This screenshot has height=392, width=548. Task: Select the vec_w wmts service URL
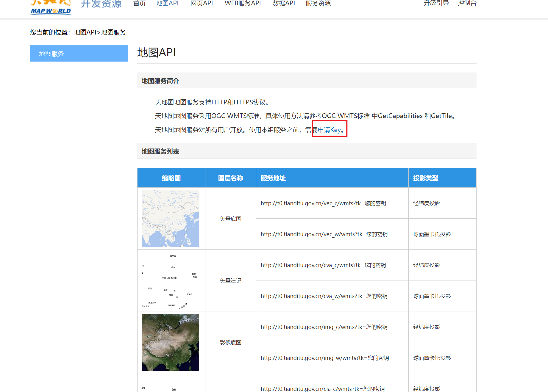(324, 234)
